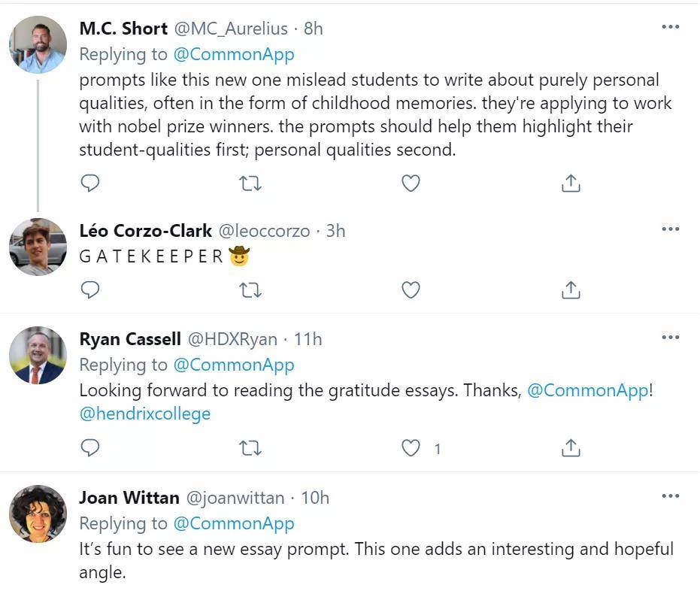Reply to Ryan Cassell's gratitude essays tweet
Screen dimensions: 700x594
89,448
